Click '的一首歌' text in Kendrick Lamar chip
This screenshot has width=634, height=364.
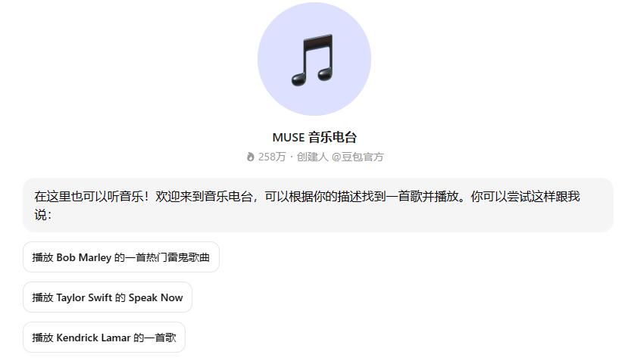155,338
